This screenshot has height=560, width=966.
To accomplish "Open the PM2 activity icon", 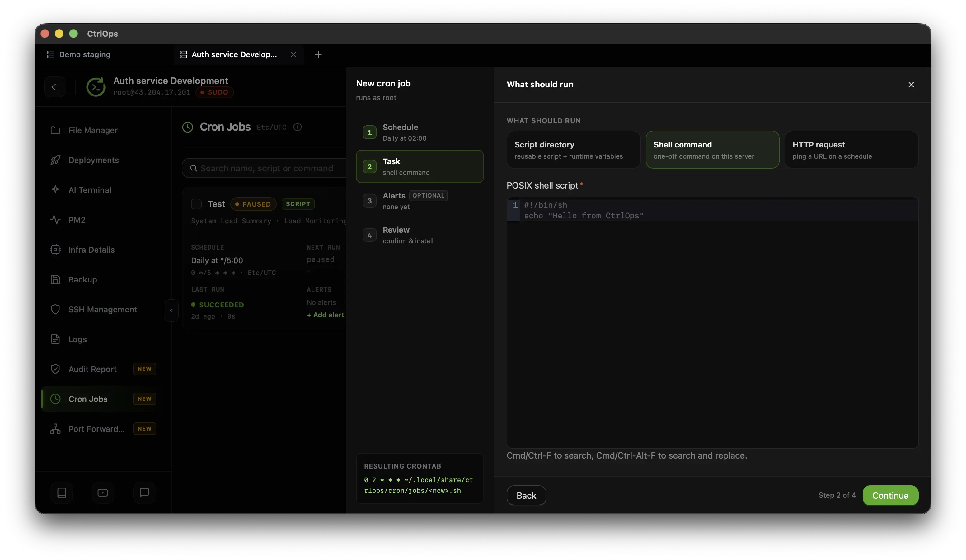I will point(55,220).
